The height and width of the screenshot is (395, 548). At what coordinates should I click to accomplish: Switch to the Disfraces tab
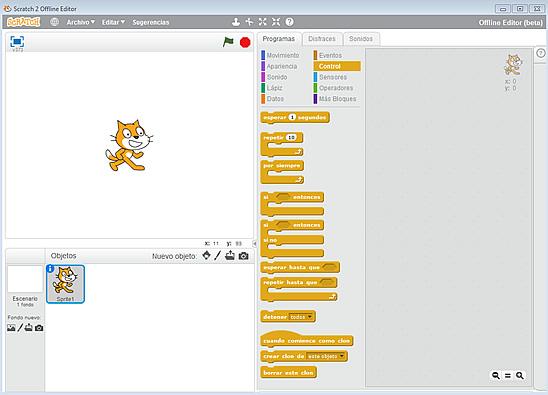click(322, 39)
